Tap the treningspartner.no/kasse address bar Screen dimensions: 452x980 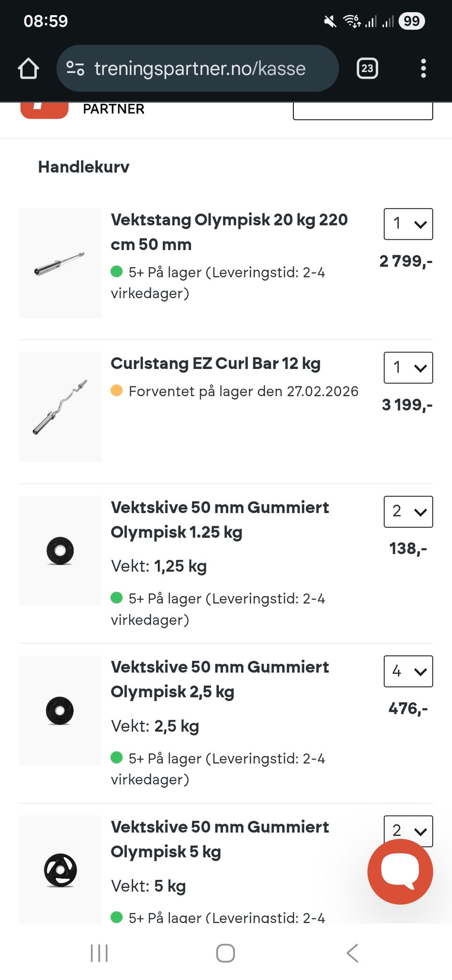point(198,68)
